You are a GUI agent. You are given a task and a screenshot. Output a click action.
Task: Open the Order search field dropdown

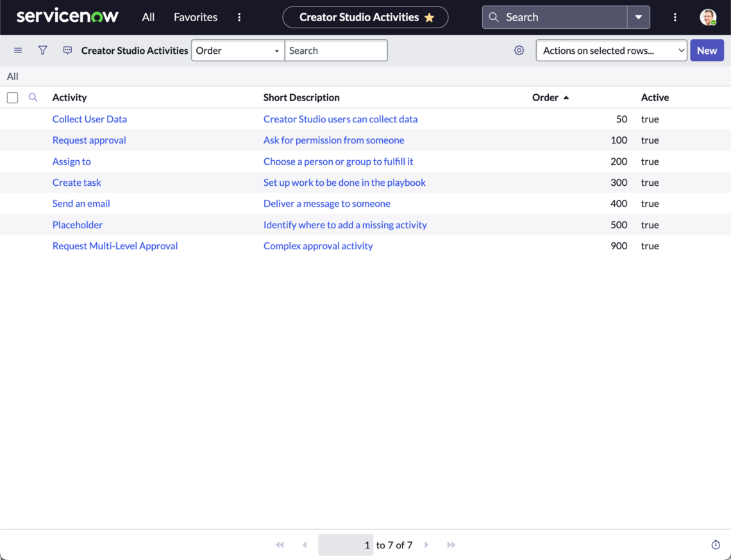[238, 51]
